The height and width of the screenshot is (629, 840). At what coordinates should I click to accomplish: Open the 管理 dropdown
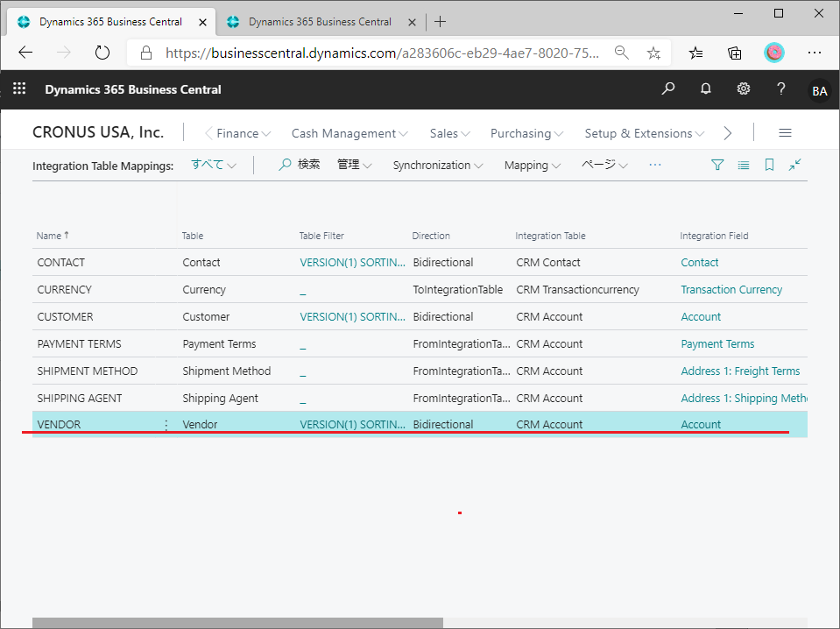click(354, 165)
